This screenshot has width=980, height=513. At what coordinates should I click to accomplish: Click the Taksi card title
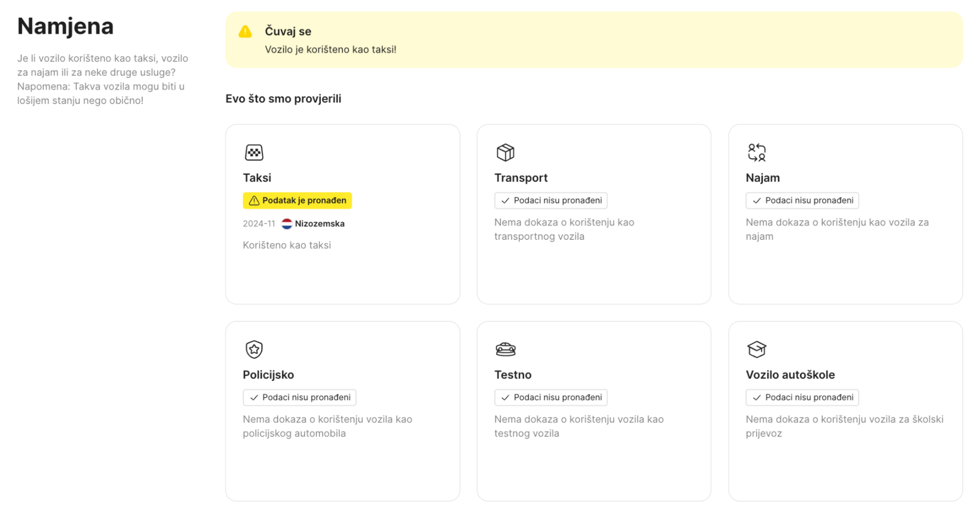point(257,178)
